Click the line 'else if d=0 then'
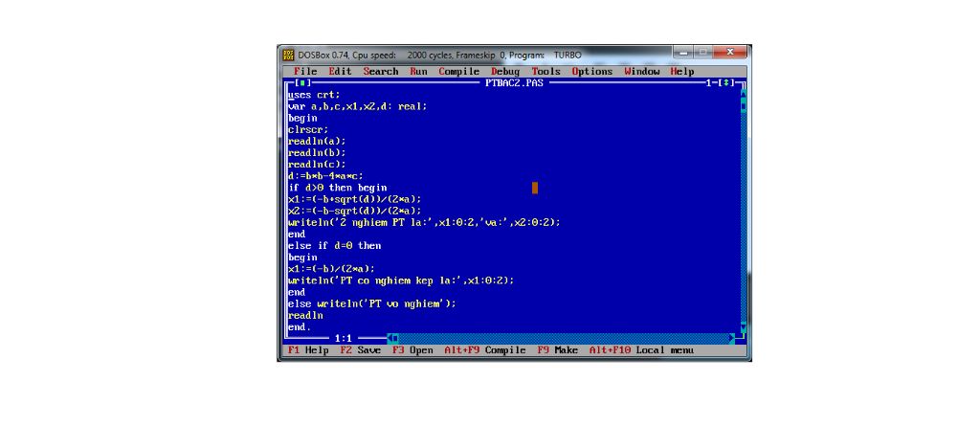The image size is (980, 426). (x=334, y=246)
